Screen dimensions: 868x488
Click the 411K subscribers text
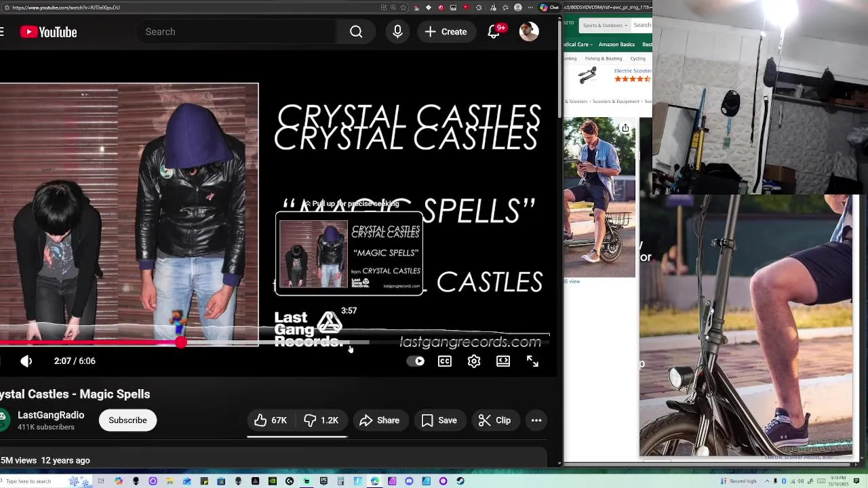point(46,427)
